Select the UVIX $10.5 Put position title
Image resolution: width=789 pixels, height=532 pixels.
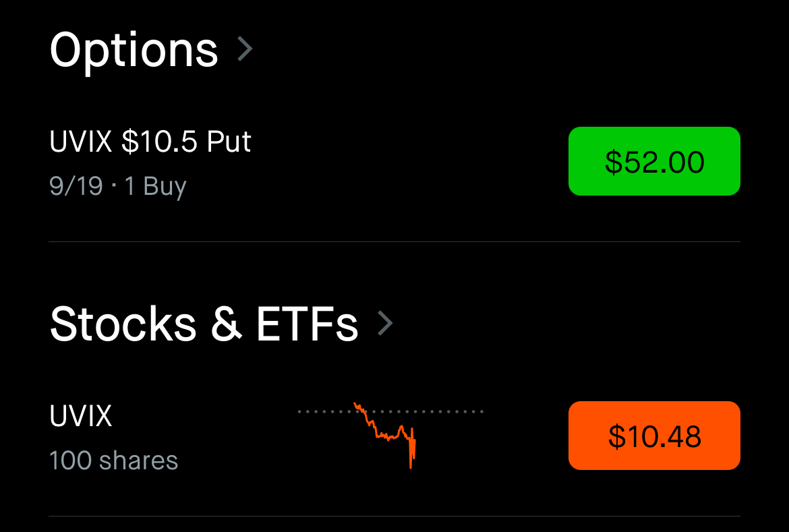[x=150, y=142]
